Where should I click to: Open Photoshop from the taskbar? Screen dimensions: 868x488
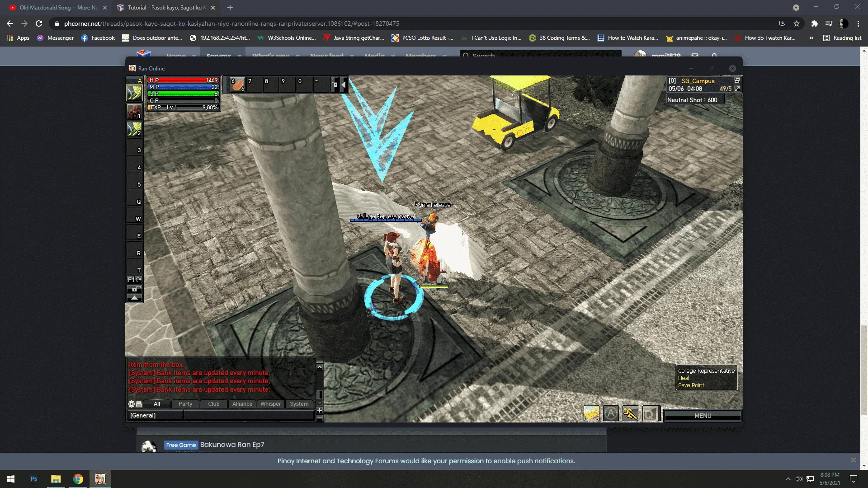click(x=34, y=479)
